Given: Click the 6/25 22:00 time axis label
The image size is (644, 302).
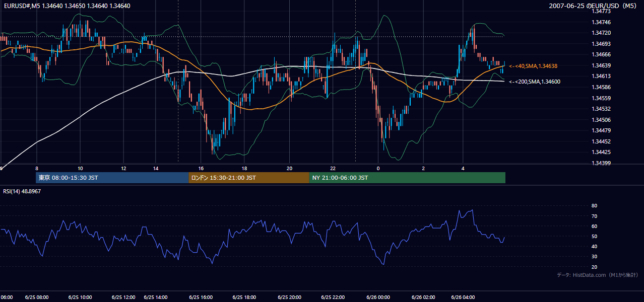Looking at the screenshot, I should point(333,297).
